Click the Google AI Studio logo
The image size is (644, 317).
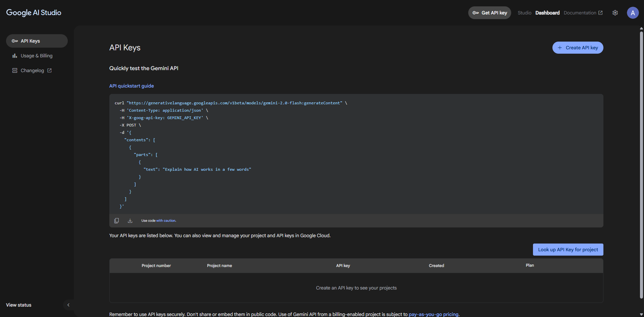coord(34,13)
